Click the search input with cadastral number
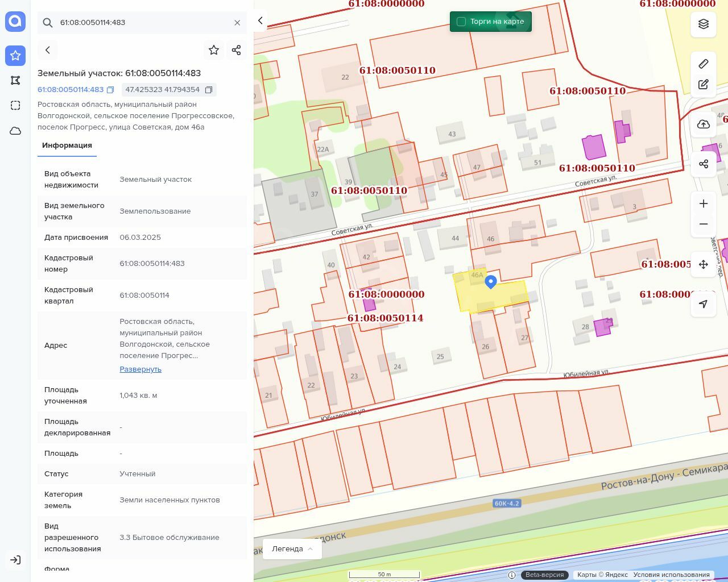 [142, 23]
